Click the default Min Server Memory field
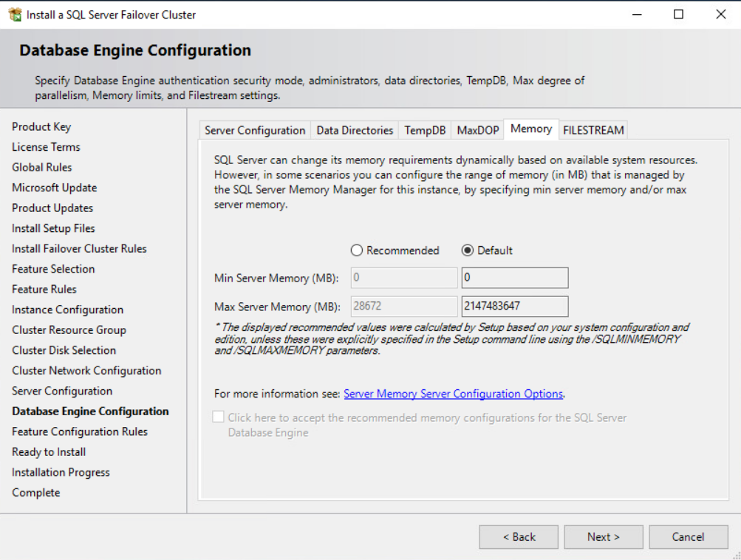 [515, 278]
